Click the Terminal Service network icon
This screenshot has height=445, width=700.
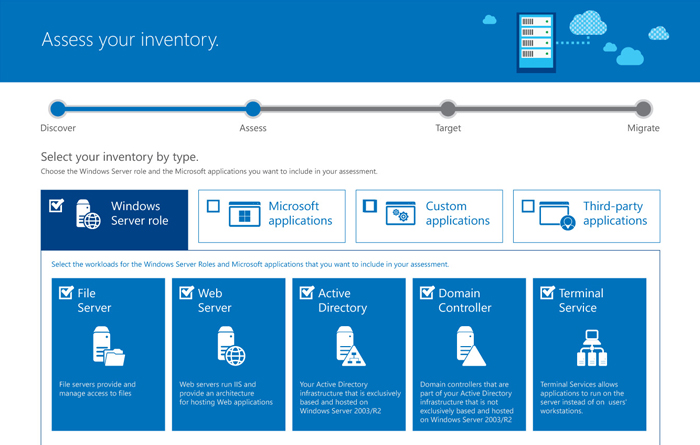(x=591, y=347)
